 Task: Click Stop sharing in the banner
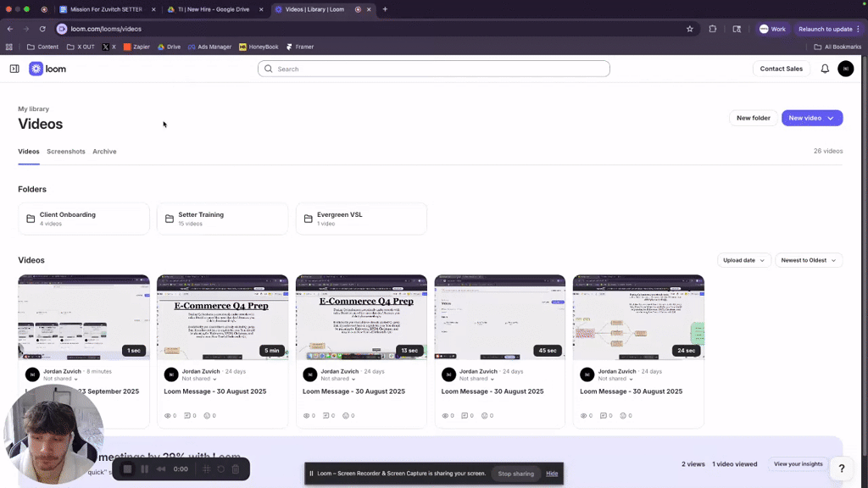click(x=515, y=474)
